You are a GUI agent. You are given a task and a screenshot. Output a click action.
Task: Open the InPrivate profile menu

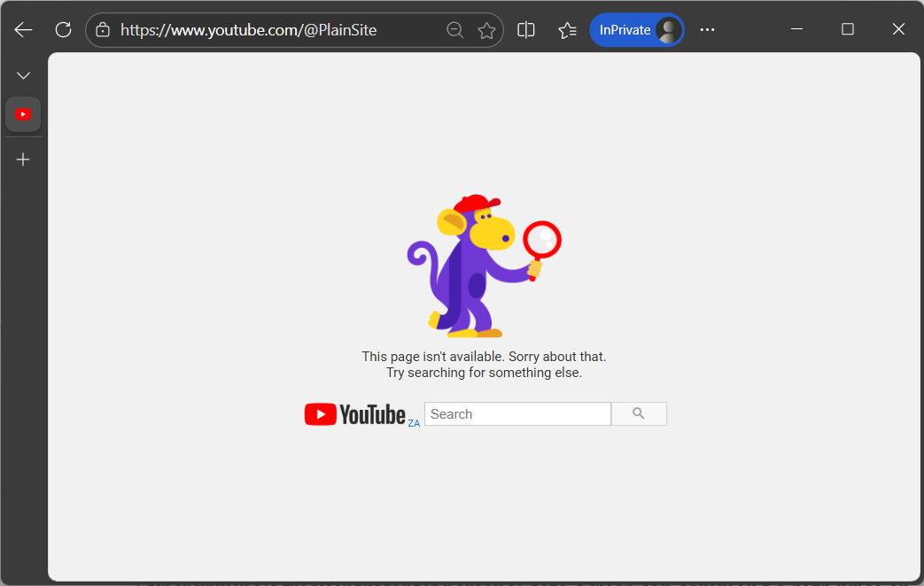666,29
